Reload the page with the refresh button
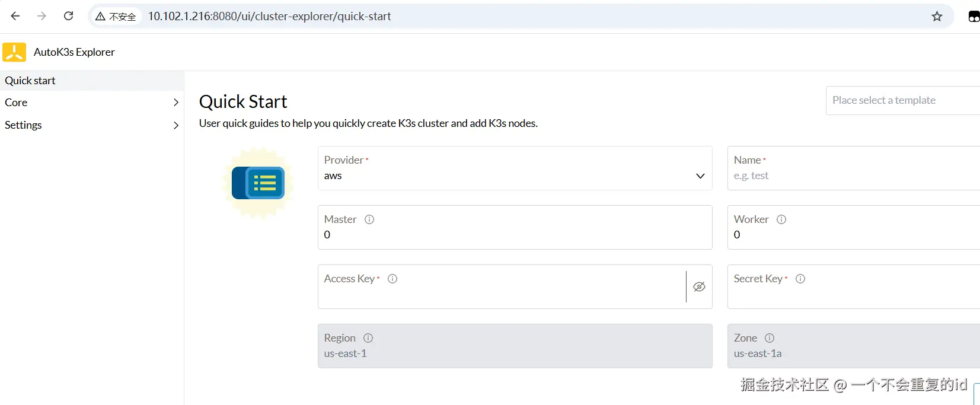The height and width of the screenshot is (405, 980). tap(69, 16)
